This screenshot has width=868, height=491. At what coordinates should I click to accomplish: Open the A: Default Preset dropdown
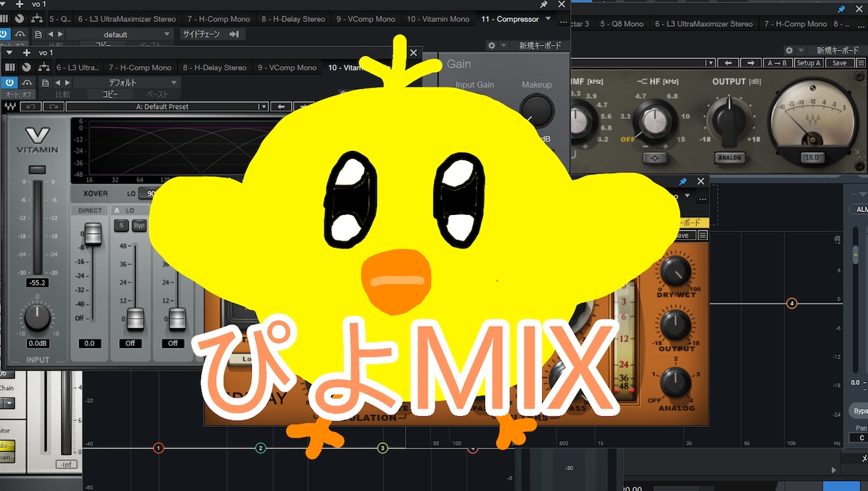pos(167,107)
